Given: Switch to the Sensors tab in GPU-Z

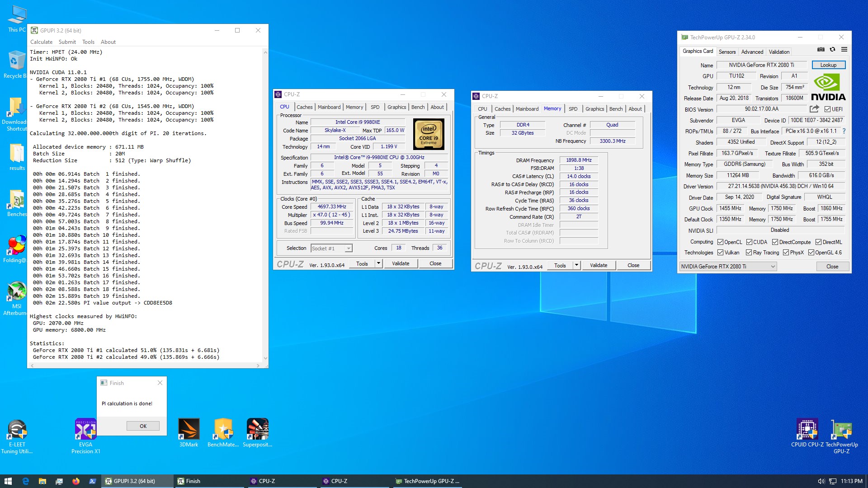Looking at the screenshot, I should coord(727,52).
